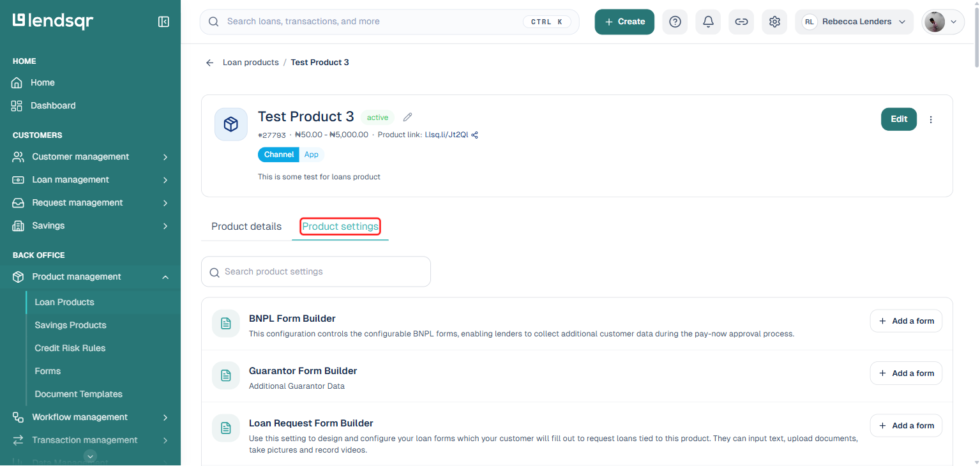Select Product settings tab

pyautogui.click(x=340, y=227)
